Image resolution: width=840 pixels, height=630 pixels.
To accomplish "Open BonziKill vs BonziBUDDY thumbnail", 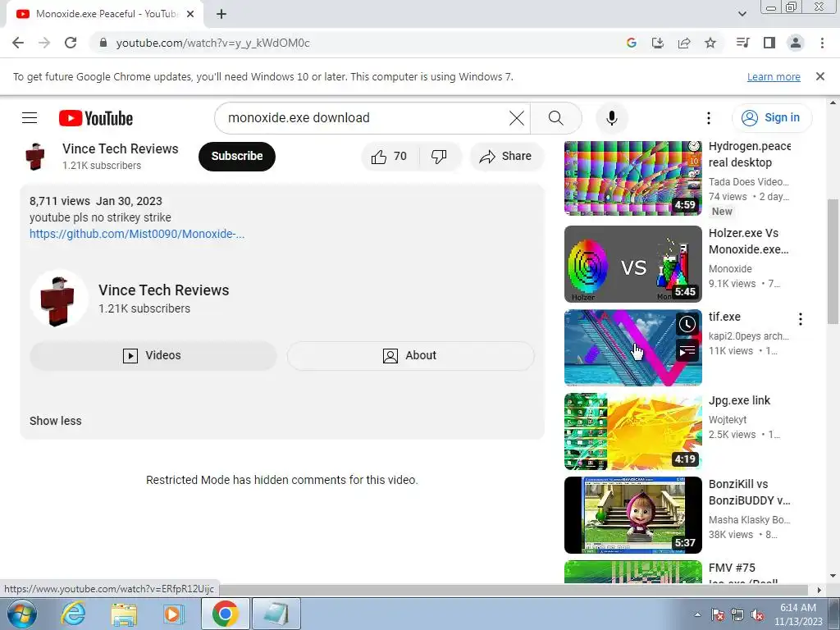I will tap(632, 515).
